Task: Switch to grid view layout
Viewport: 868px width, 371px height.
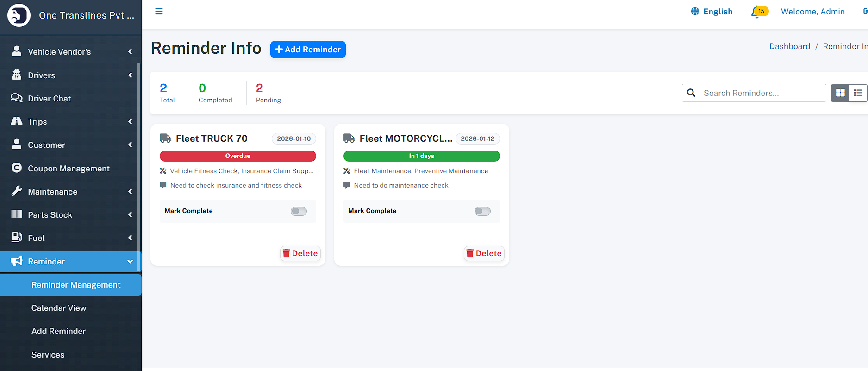Action: click(840, 93)
